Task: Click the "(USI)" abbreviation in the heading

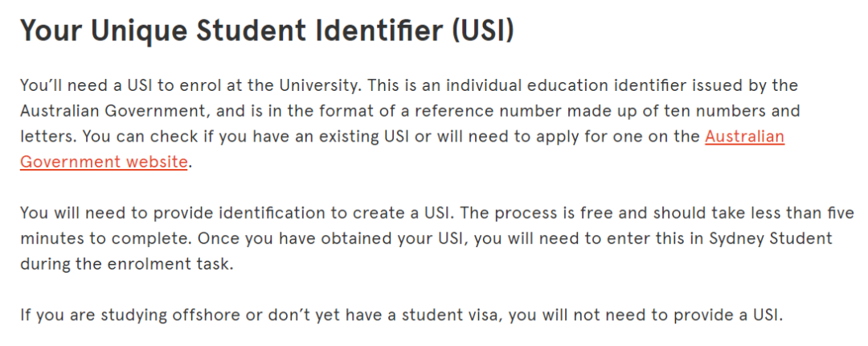Action: 483,32
